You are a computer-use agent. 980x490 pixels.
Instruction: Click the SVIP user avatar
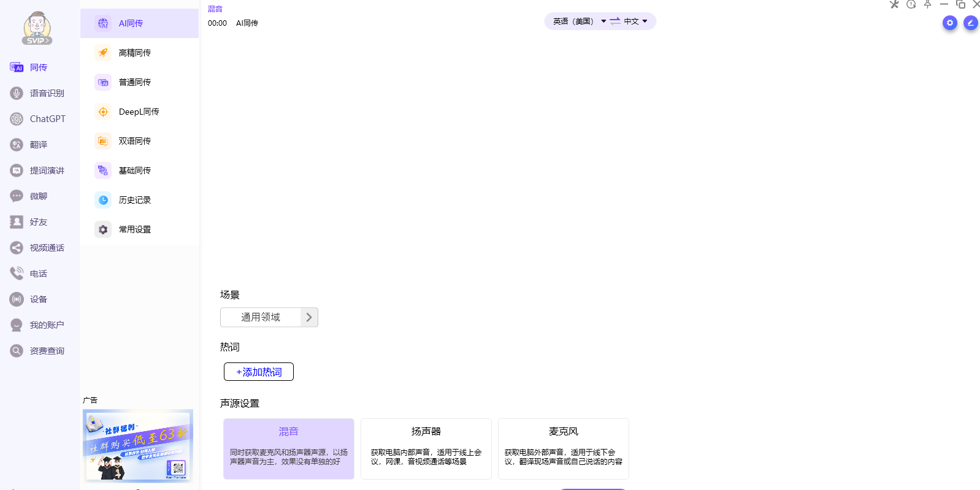37,28
